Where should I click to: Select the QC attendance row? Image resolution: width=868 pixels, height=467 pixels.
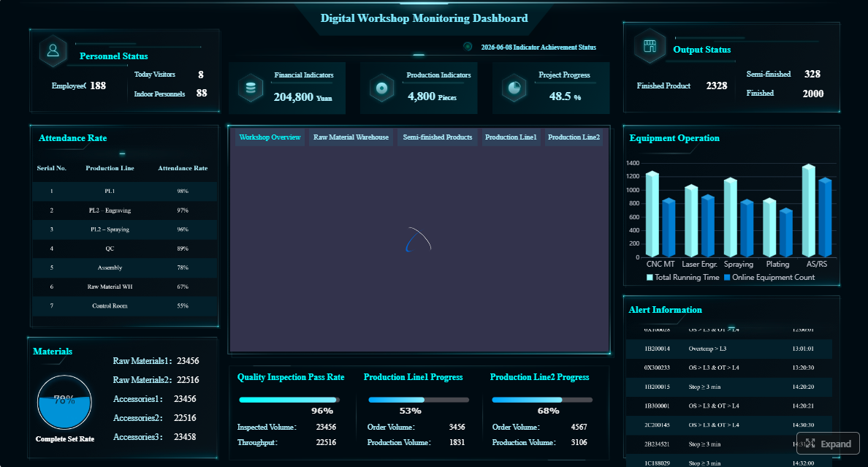[125, 248]
